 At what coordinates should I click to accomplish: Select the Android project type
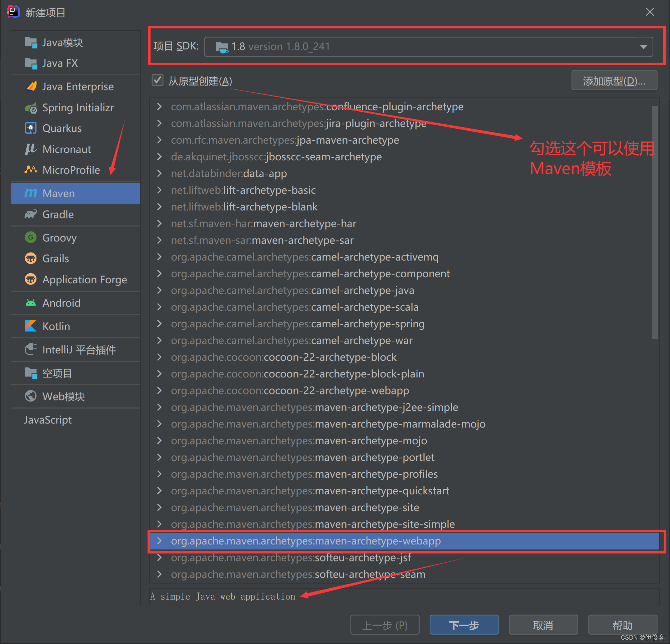(x=75, y=303)
